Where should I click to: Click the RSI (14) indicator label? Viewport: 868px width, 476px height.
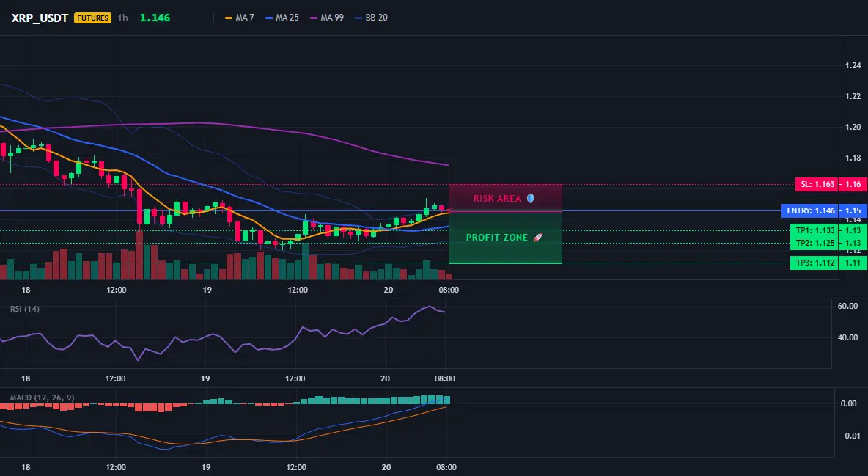pos(25,309)
